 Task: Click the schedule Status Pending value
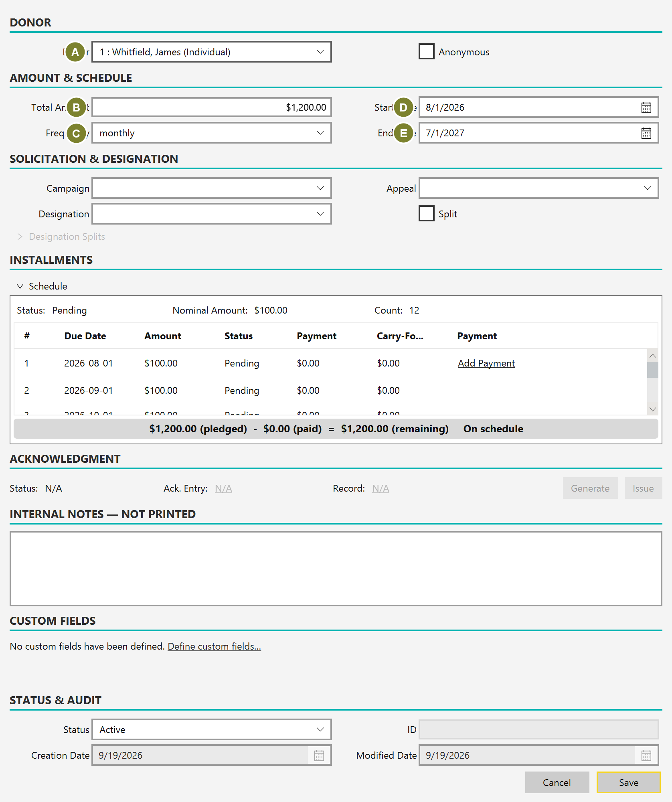(x=69, y=310)
